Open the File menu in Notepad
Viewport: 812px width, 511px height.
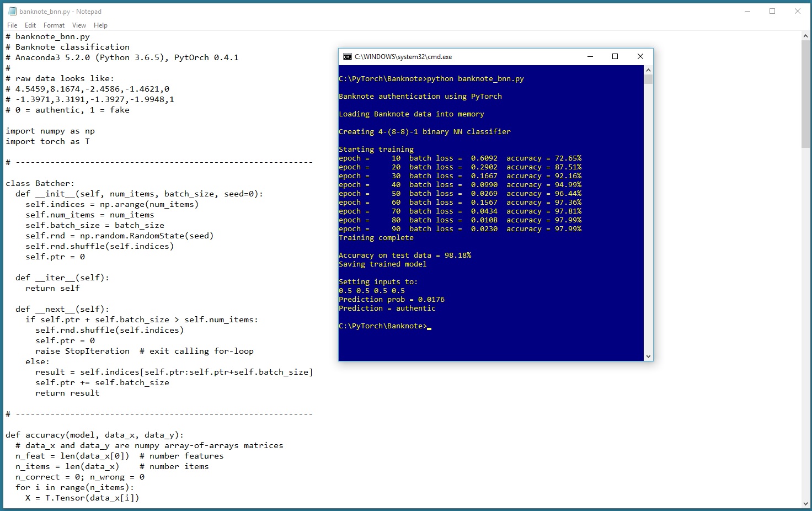click(12, 25)
